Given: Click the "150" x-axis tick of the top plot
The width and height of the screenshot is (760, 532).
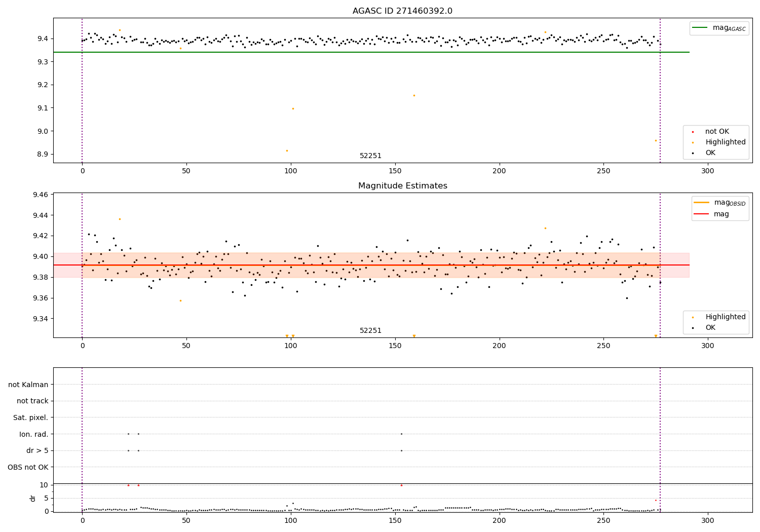Looking at the screenshot, I should point(395,171).
